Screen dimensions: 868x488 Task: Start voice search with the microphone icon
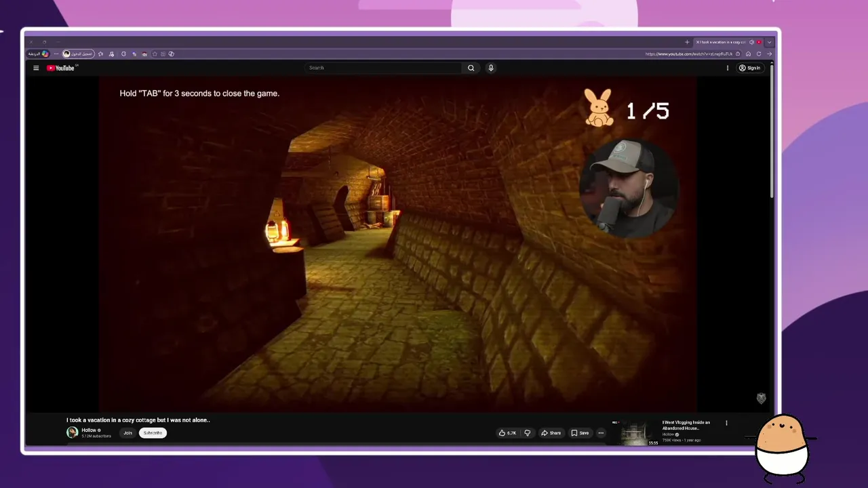pyautogui.click(x=491, y=68)
